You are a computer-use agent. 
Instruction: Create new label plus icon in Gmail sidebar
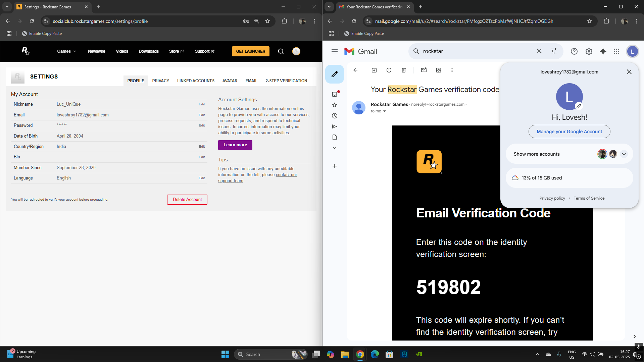pyautogui.click(x=335, y=166)
